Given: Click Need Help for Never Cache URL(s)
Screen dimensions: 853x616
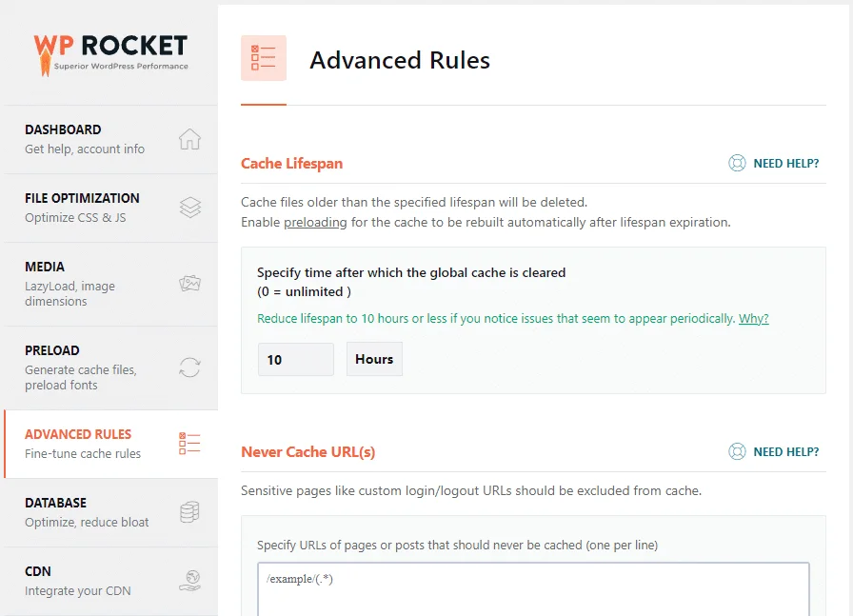Looking at the screenshot, I should [x=785, y=451].
